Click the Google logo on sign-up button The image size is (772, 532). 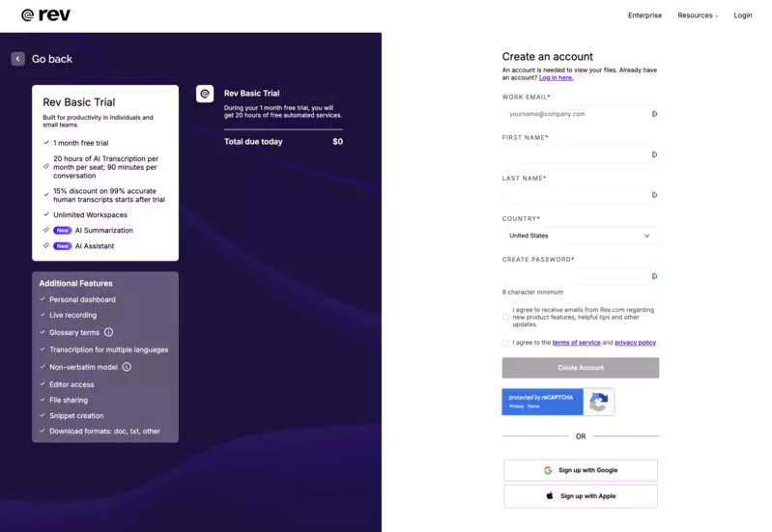pyautogui.click(x=548, y=470)
